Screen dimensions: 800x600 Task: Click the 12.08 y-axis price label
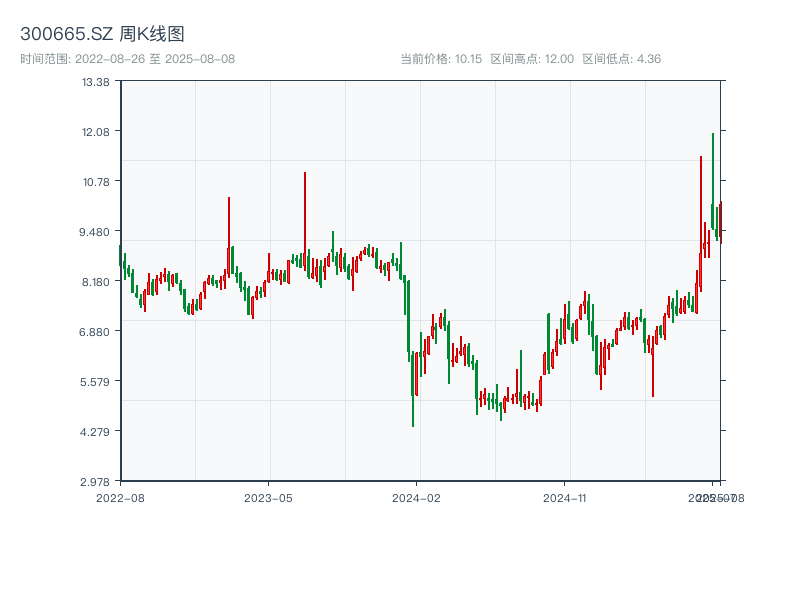coord(96,132)
